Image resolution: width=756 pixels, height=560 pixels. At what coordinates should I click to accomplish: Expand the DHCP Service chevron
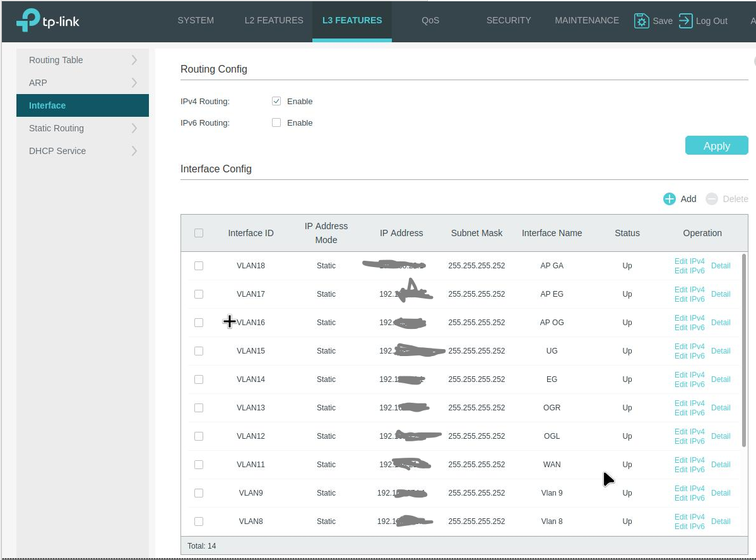[134, 151]
